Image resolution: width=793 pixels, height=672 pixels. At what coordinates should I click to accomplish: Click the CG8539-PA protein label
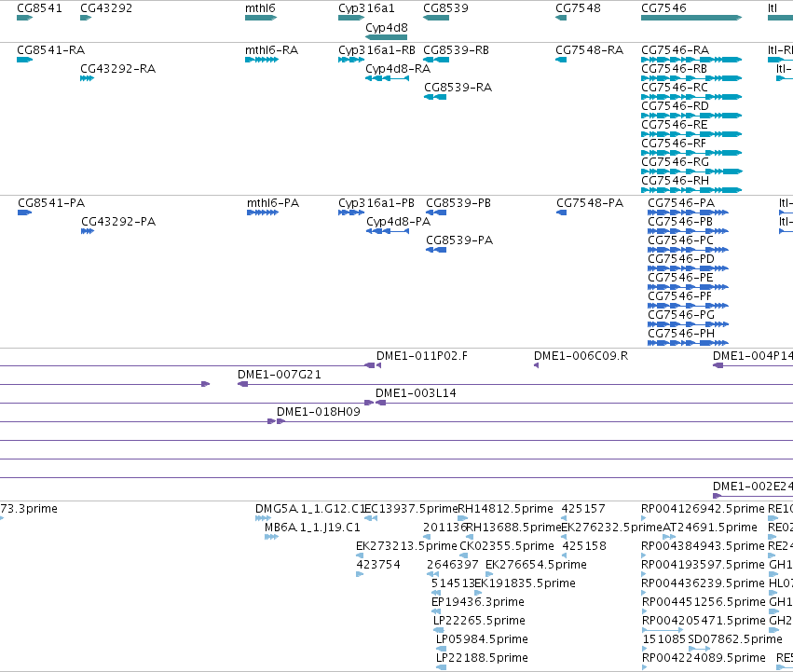[x=459, y=240]
